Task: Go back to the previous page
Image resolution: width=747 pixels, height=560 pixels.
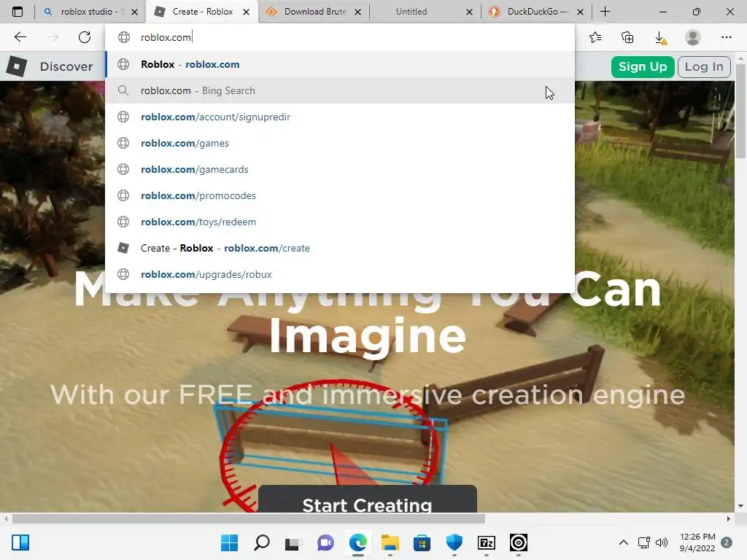Action: pos(20,37)
